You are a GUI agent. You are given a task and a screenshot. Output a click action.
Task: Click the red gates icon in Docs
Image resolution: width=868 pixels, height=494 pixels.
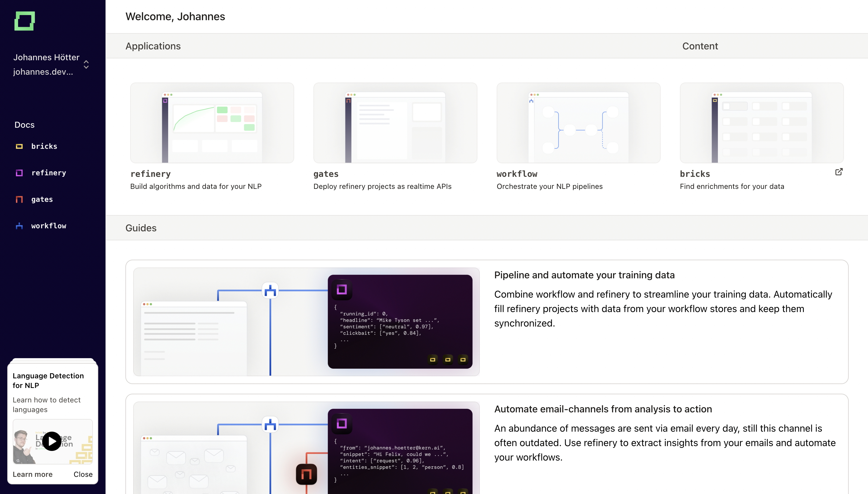pos(19,199)
